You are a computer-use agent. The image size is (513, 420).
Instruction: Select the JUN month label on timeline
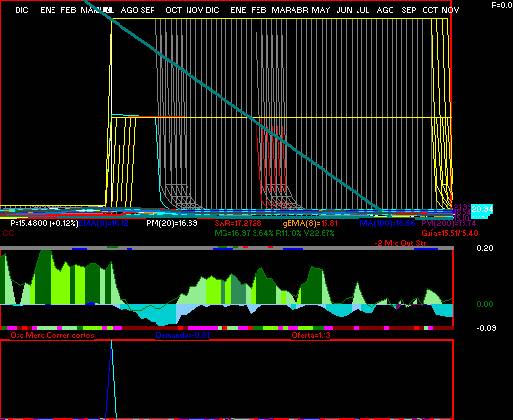coord(344,10)
